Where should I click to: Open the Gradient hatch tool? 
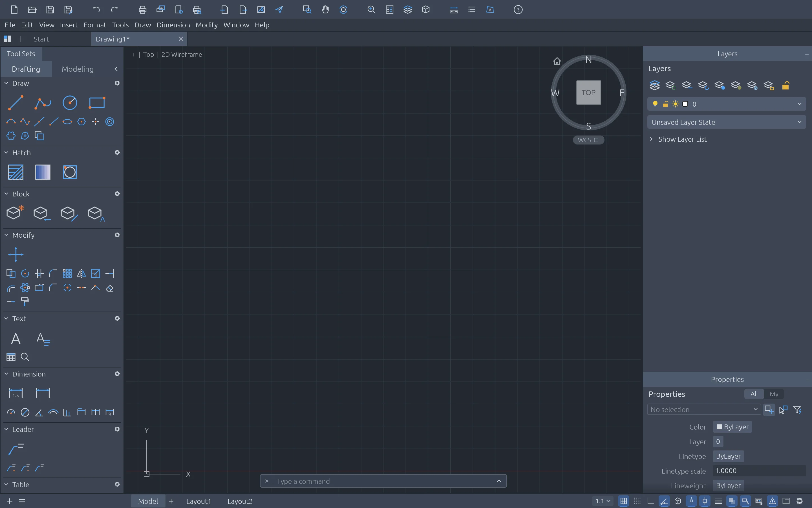pyautogui.click(x=43, y=172)
